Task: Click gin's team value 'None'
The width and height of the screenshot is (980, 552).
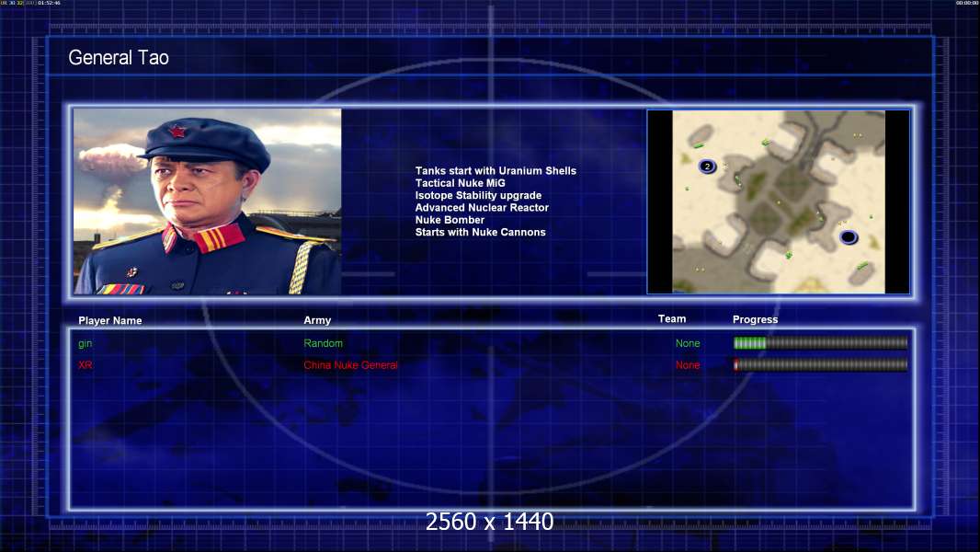Action: [x=688, y=343]
